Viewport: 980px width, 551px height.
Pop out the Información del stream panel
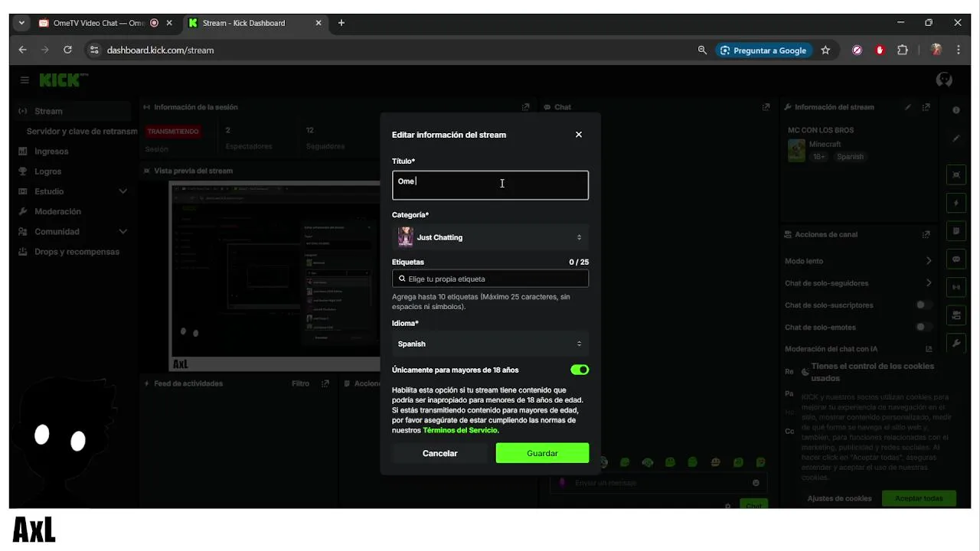point(926,107)
